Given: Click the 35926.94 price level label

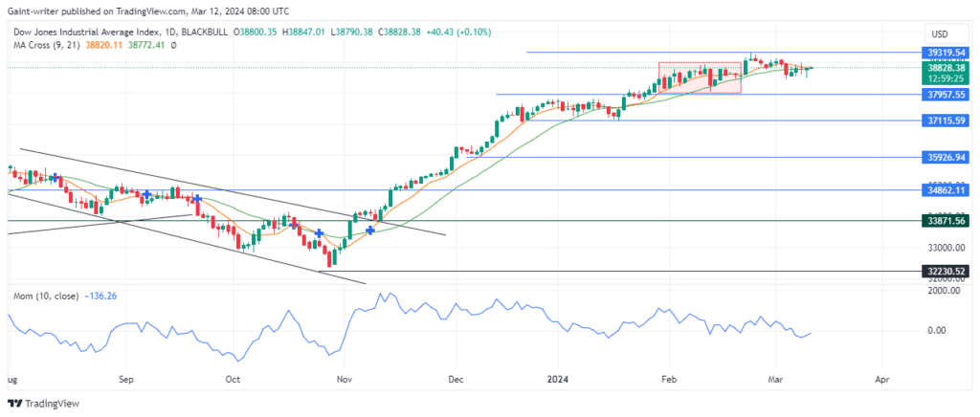Looking at the screenshot, I should pos(947,157).
